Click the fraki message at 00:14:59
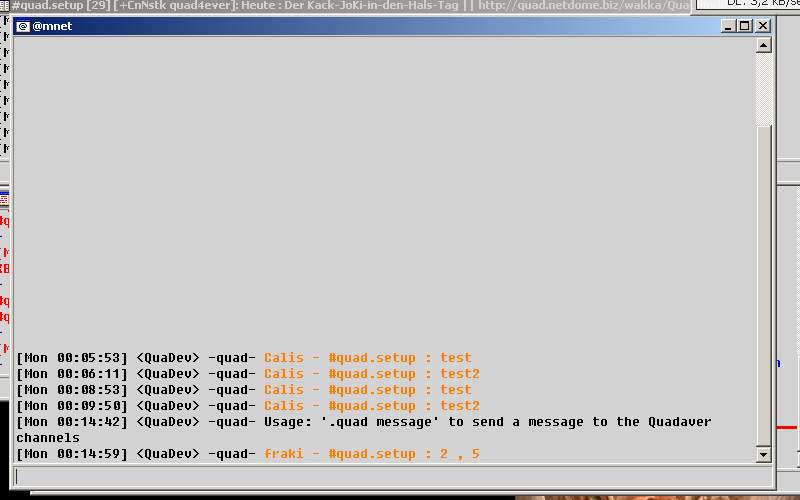This screenshot has height=500, width=800. click(370, 454)
